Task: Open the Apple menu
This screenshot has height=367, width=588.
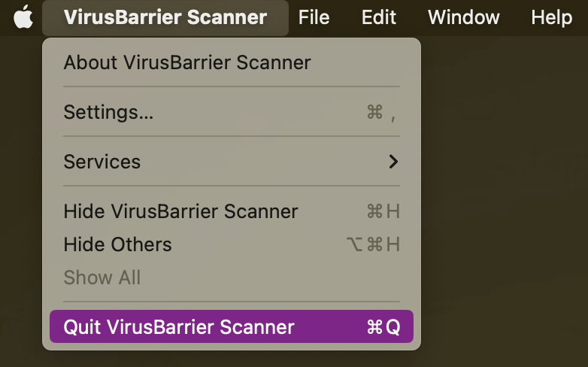Action: [x=23, y=17]
